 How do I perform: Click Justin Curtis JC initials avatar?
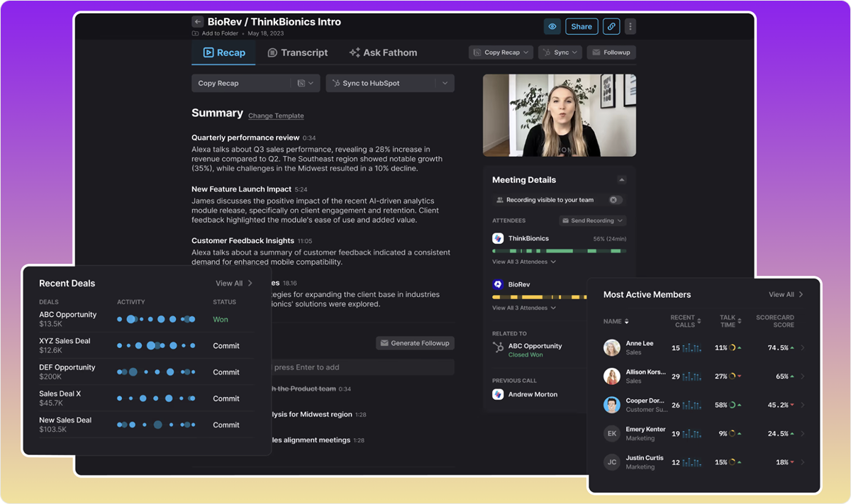pyautogui.click(x=612, y=462)
